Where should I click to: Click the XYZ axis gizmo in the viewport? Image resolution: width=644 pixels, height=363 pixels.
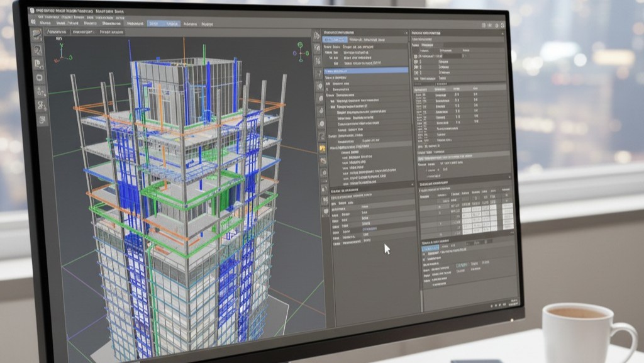pyautogui.click(x=62, y=57)
